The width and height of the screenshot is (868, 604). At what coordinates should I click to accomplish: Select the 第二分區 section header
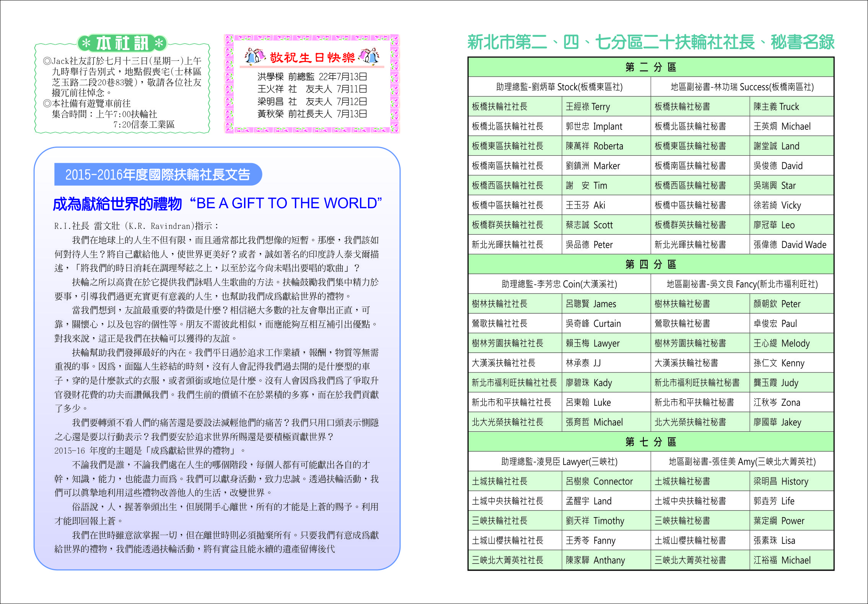pos(651,67)
